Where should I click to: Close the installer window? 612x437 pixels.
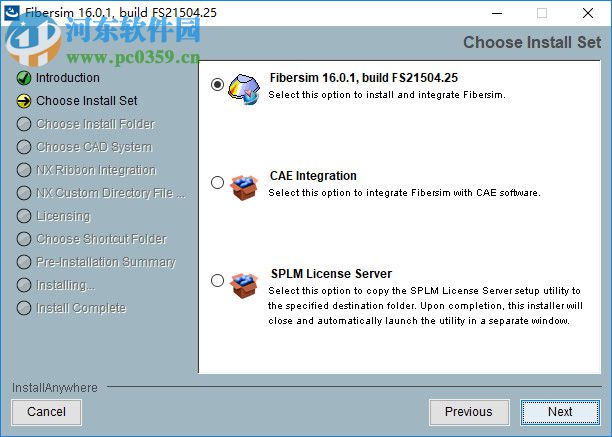tap(588, 13)
